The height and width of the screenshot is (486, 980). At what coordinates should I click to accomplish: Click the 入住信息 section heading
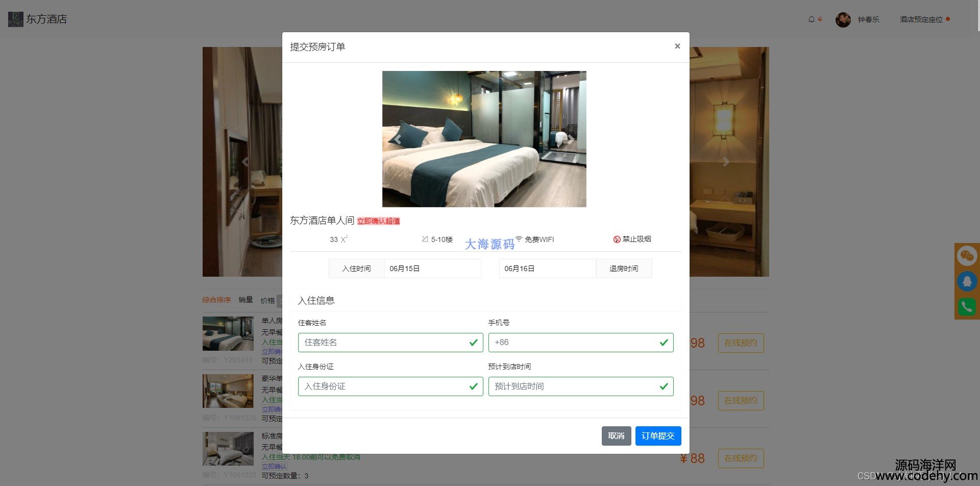point(316,301)
